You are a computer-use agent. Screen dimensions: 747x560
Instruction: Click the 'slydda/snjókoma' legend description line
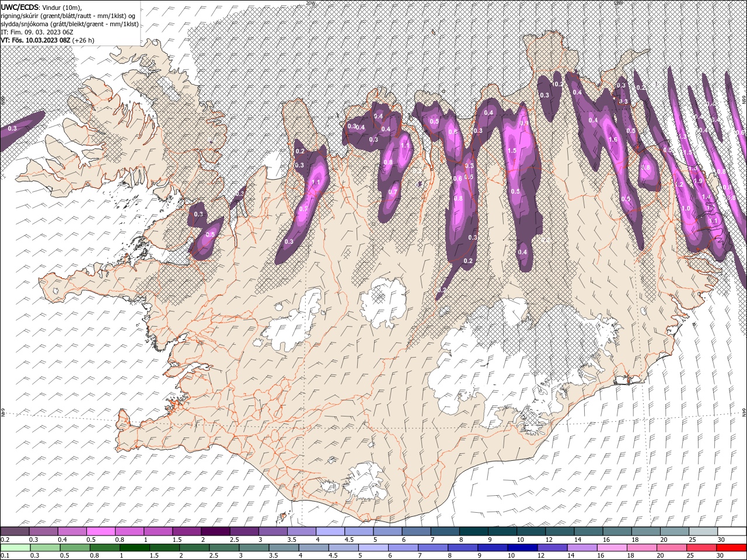point(69,24)
